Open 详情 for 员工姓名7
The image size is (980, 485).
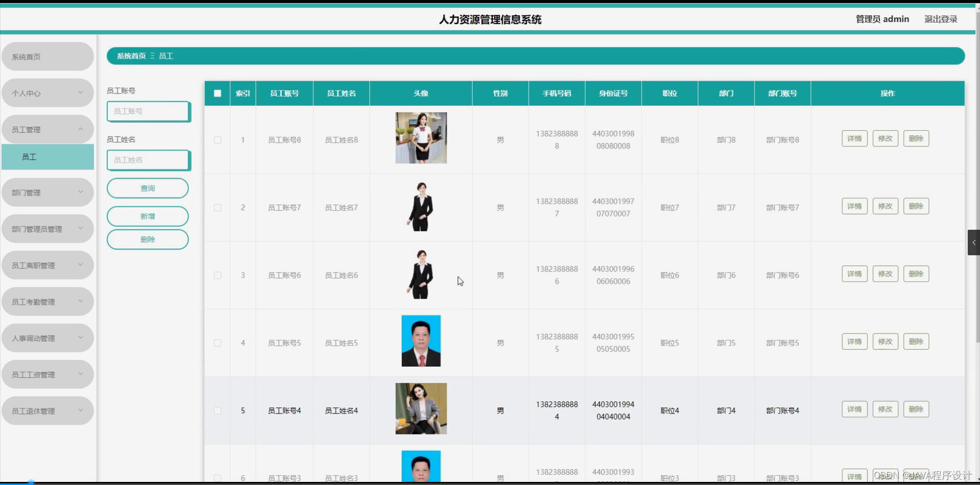(x=854, y=206)
